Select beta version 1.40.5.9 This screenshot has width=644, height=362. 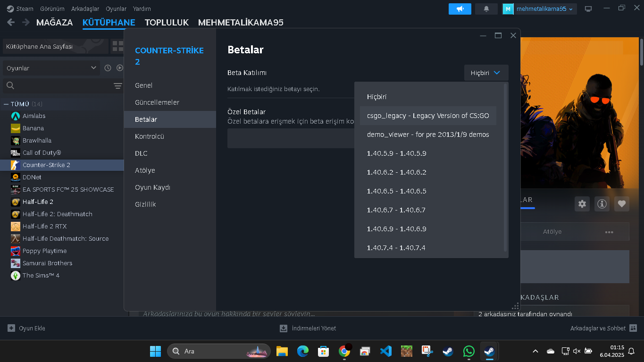[428, 153]
